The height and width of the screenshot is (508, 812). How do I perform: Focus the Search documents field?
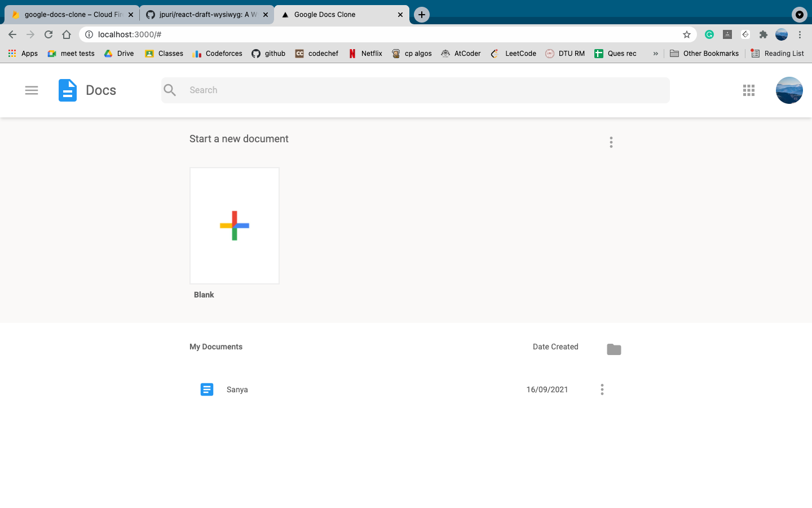(x=416, y=90)
